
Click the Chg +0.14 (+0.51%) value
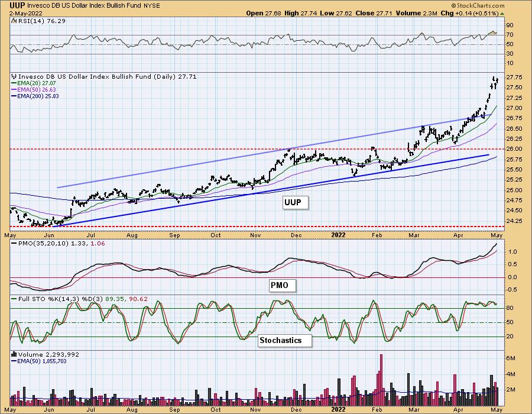tap(469, 13)
